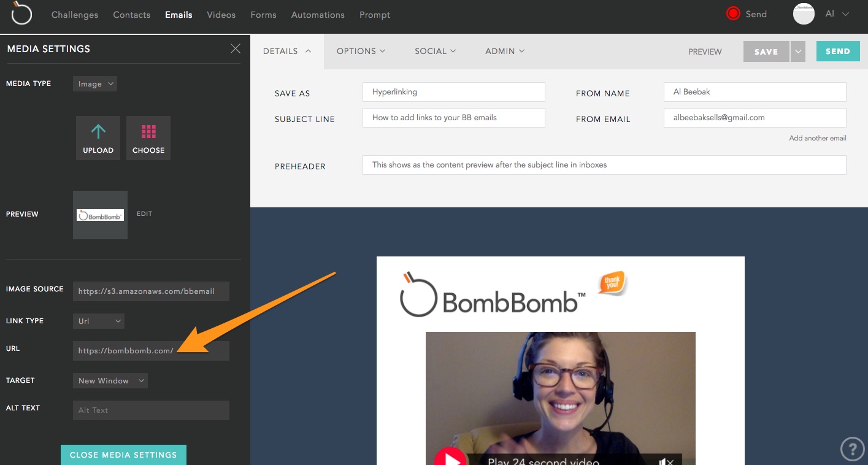
Task: Click the From Email field
Action: point(755,118)
